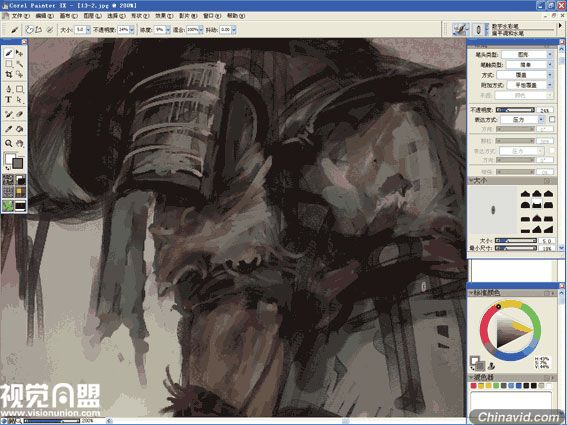Open the 抖动 dropdown arrow on the property bar
The width and height of the screenshot is (567, 425).
point(234,30)
